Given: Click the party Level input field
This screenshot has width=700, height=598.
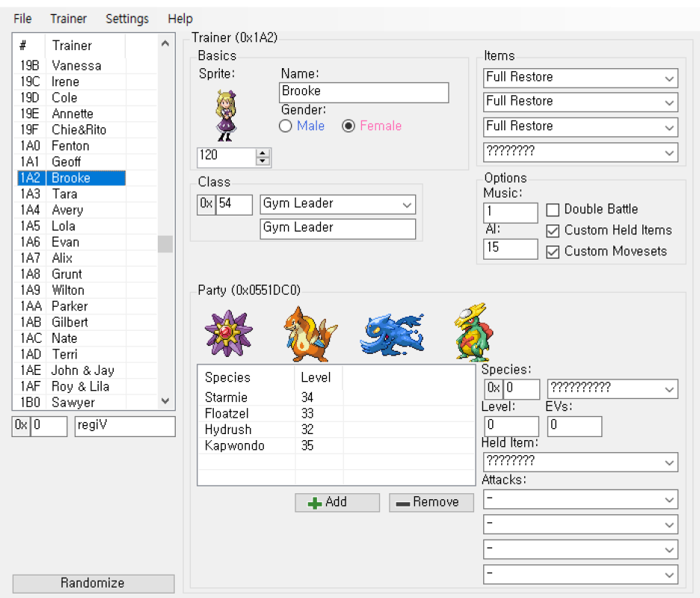Looking at the screenshot, I should [x=512, y=426].
